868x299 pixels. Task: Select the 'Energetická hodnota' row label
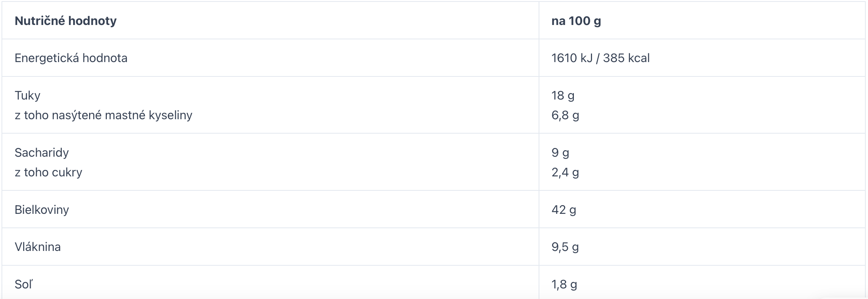[x=71, y=58]
